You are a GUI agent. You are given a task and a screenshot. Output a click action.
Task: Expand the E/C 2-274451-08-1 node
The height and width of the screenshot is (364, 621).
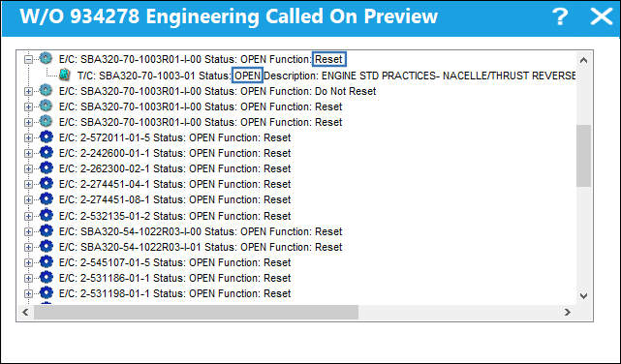click(28, 199)
